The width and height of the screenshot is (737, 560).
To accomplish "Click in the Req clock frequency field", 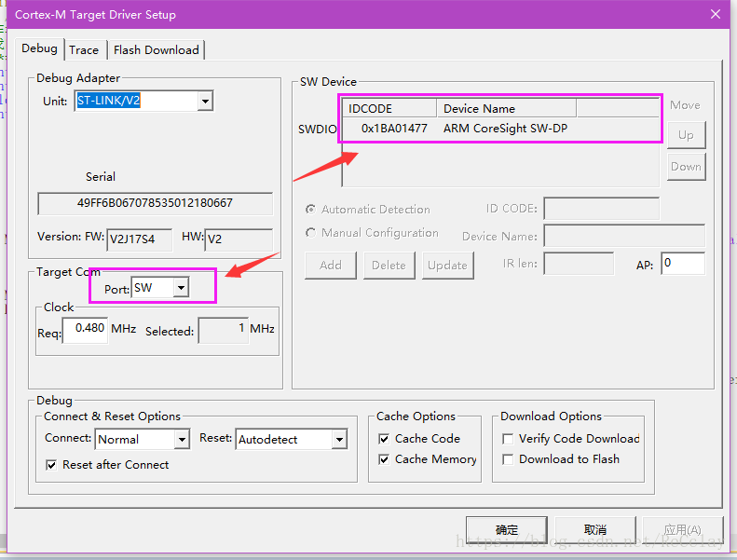I will tap(85, 329).
